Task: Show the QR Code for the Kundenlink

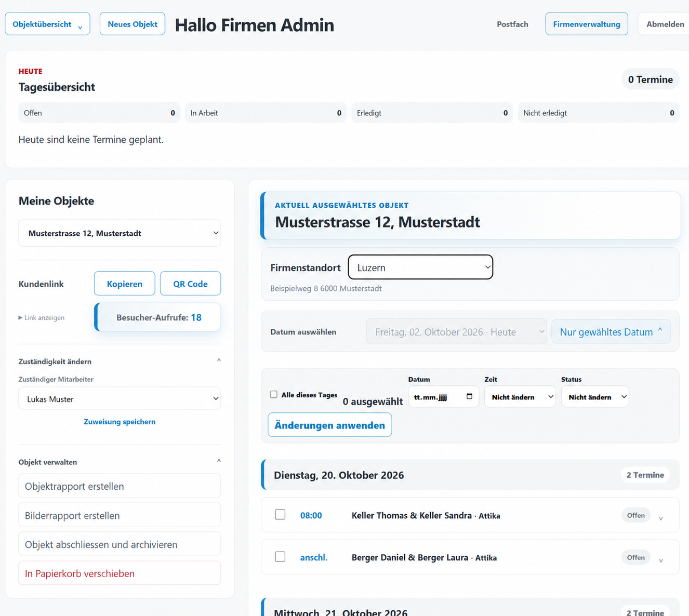Action: point(190,284)
